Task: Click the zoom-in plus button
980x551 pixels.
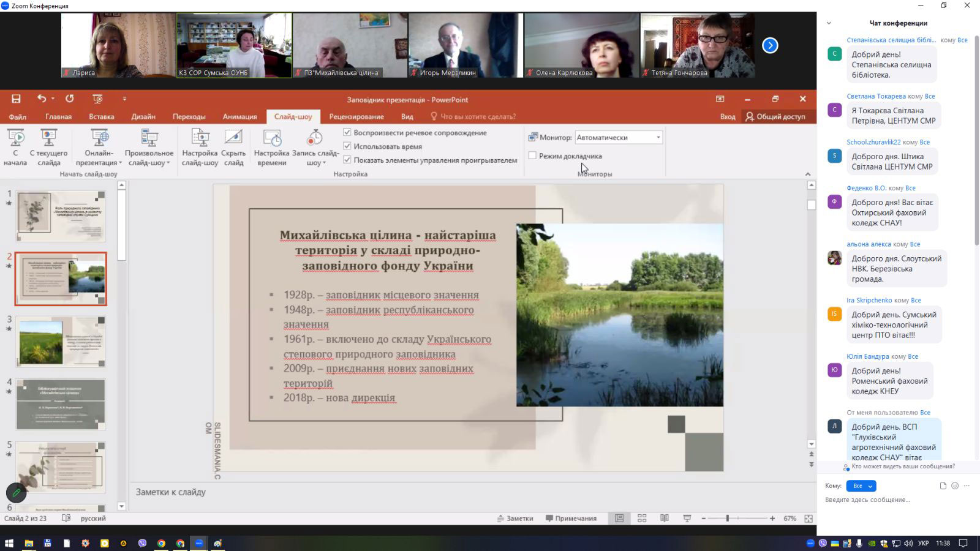Action: click(772, 519)
